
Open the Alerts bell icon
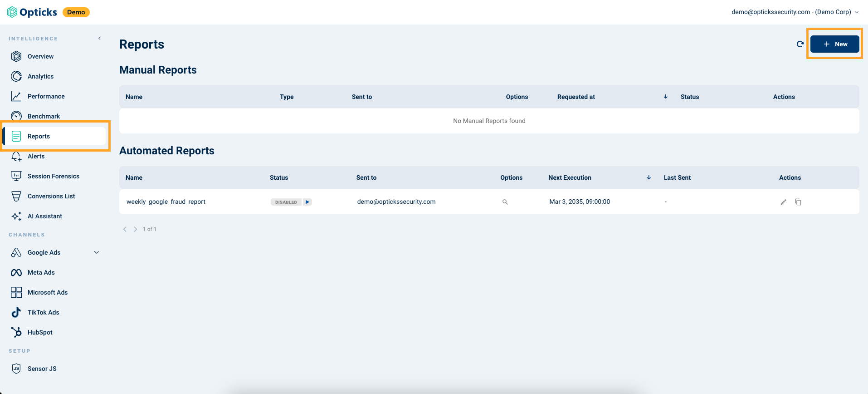click(16, 156)
